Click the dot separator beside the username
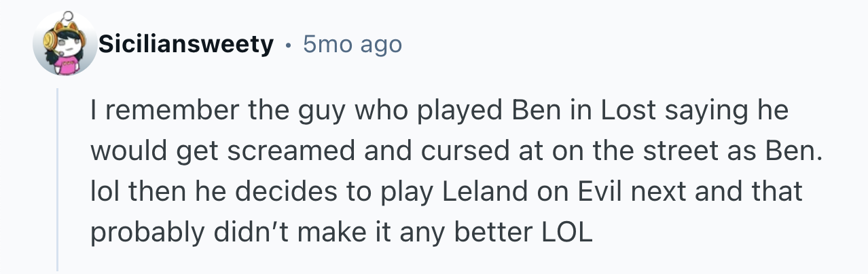The width and height of the screenshot is (868, 274). coord(289,45)
